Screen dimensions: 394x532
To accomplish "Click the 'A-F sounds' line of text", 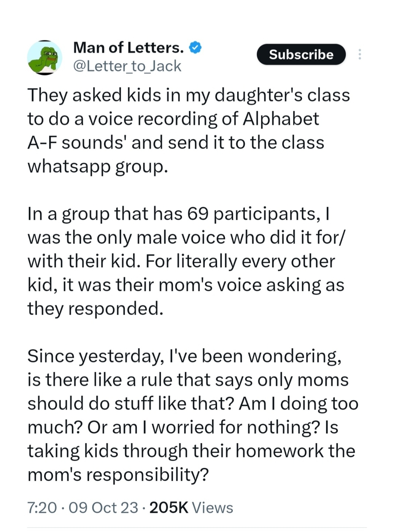I will point(176,143).
